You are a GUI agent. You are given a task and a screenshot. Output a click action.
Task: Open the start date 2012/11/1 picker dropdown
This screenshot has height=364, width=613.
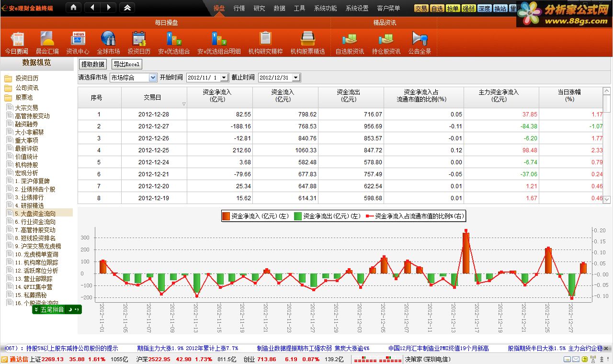(x=224, y=78)
